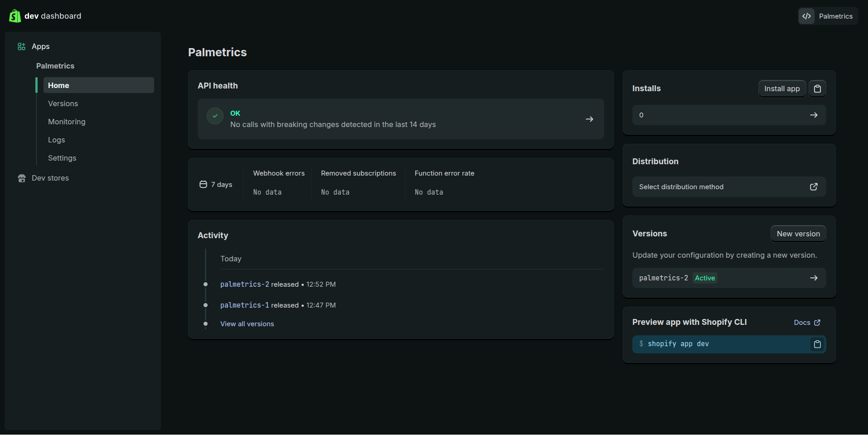
Task: Open the 7 days date range selector
Action: coord(216,185)
